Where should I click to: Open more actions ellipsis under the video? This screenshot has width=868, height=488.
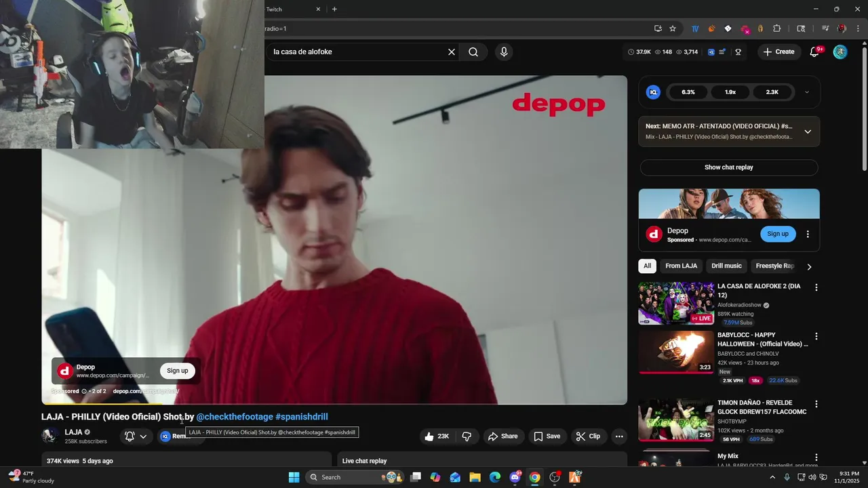[x=618, y=436]
